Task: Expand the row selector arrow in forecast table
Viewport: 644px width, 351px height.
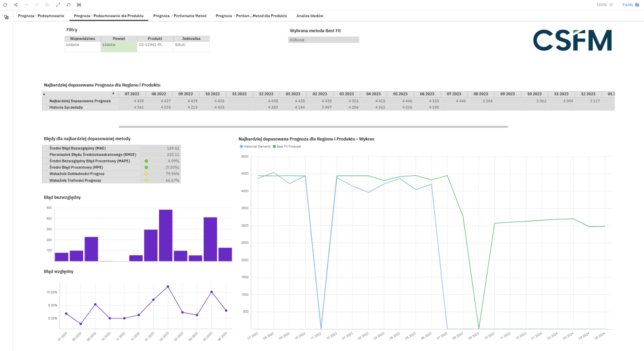Action: [x=44, y=94]
